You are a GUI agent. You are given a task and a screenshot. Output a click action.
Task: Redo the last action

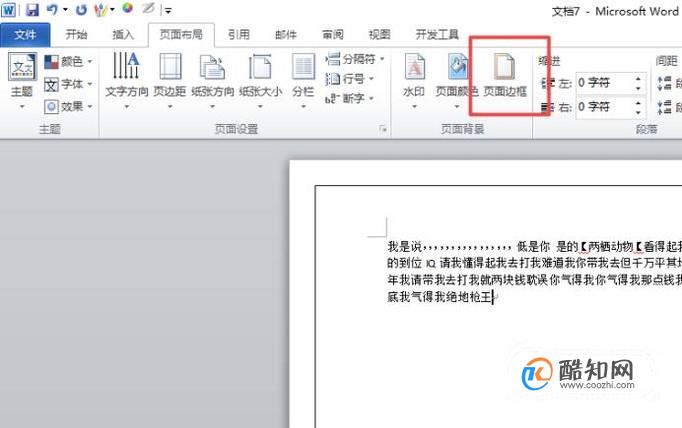pos(81,9)
